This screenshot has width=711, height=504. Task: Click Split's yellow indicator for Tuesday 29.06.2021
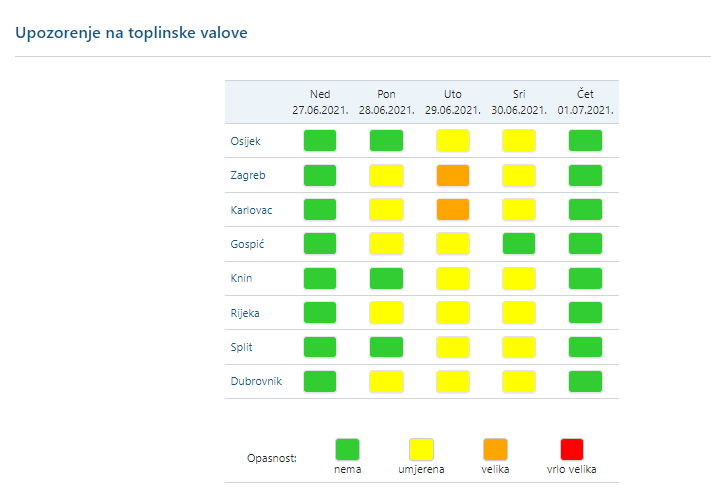point(453,347)
